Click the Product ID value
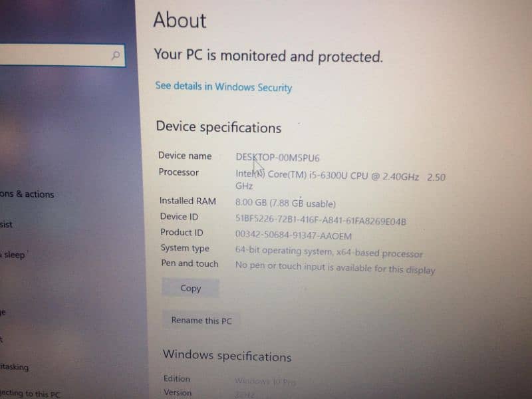 [293, 235]
